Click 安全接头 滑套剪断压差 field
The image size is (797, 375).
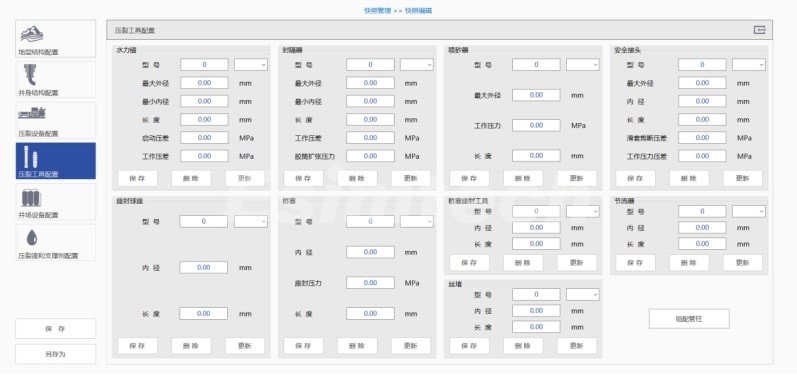702,138
